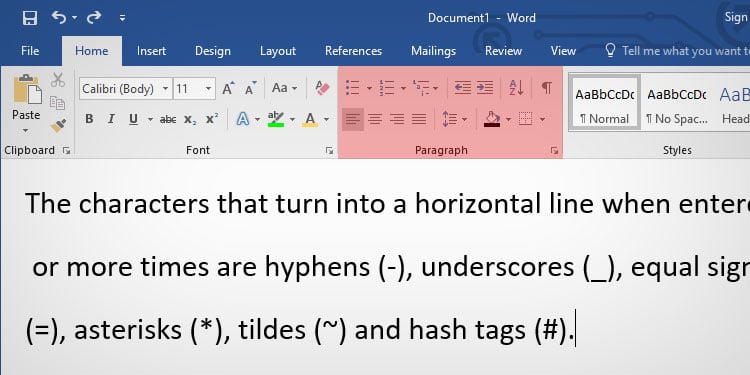
Task: Customize Quick Access Toolbar dropdown
Action: point(122,18)
